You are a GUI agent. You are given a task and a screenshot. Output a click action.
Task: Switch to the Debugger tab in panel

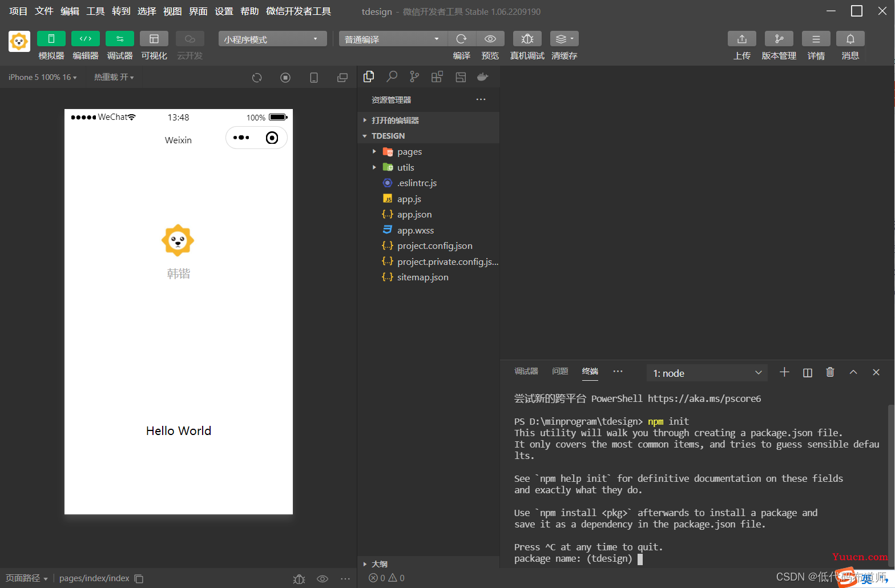pos(526,372)
